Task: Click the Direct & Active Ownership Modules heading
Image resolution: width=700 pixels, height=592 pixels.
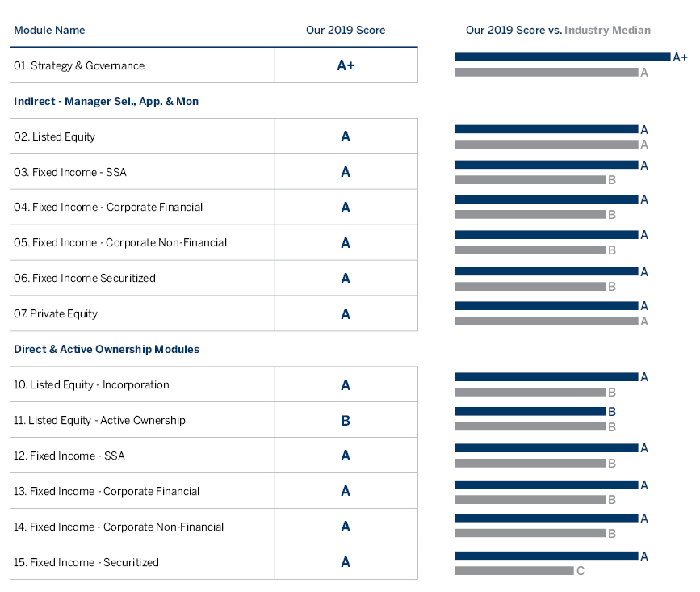Action: pyautogui.click(x=107, y=349)
